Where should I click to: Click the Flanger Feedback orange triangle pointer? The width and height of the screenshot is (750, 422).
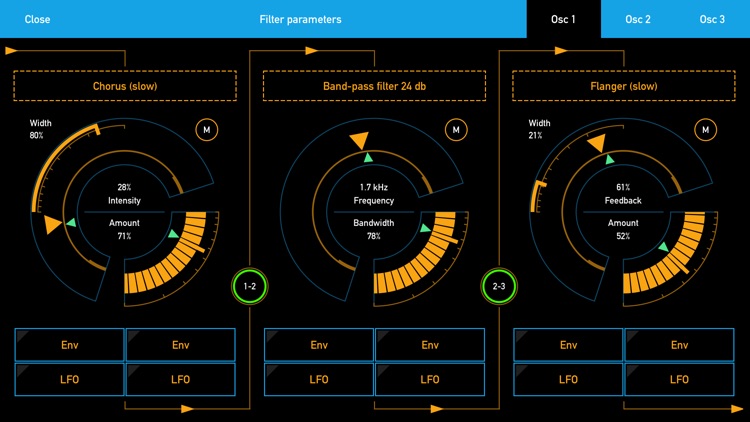tap(597, 143)
